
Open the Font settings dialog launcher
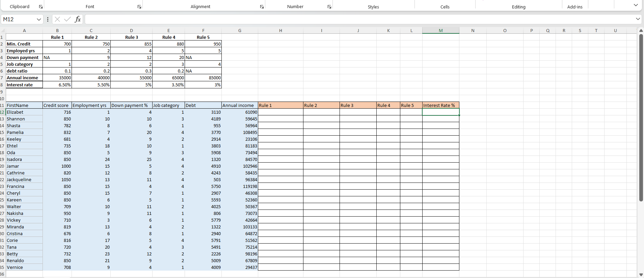coord(139,7)
